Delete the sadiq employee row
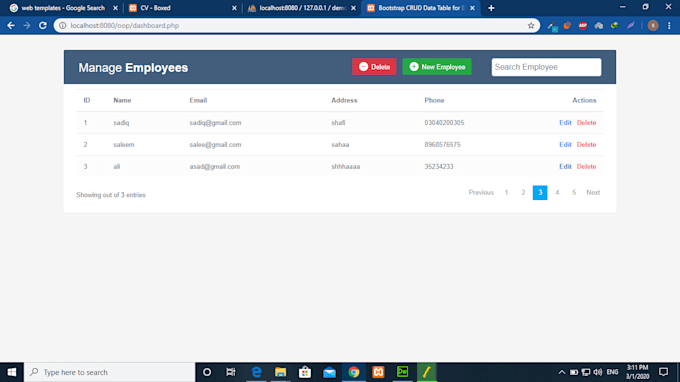Viewport: 680px width, 382px height. [586, 123]
